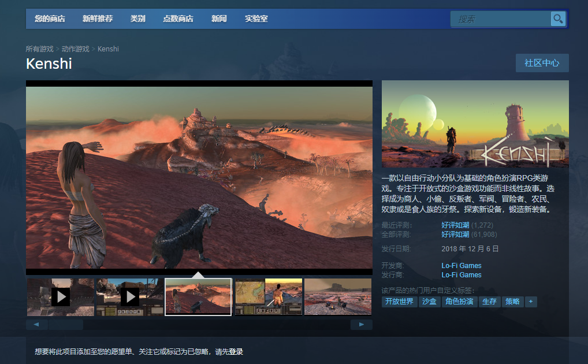Play the second video thumbnail
The width and height of the screenshot is (588, 364).
(130, 297)
